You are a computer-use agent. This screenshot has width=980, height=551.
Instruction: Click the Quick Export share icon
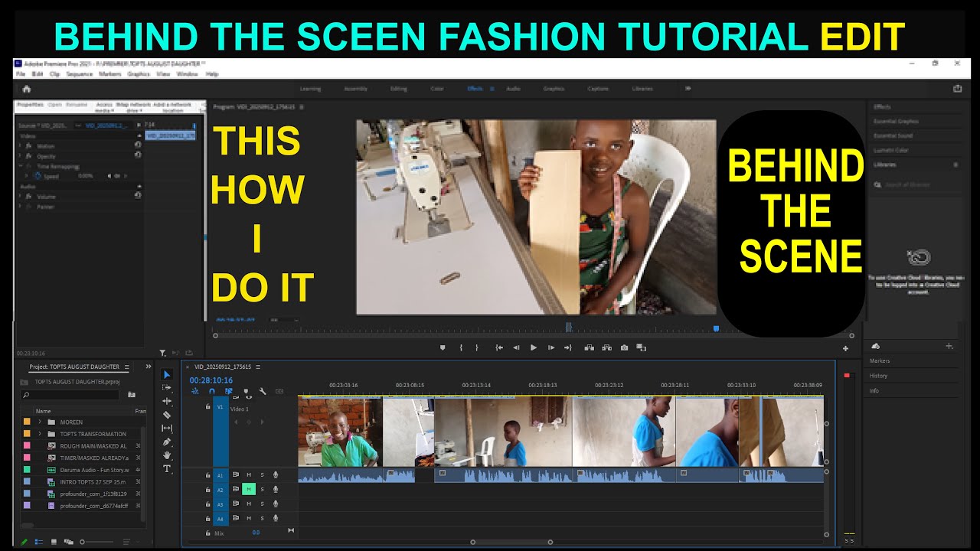pos(957,89)
